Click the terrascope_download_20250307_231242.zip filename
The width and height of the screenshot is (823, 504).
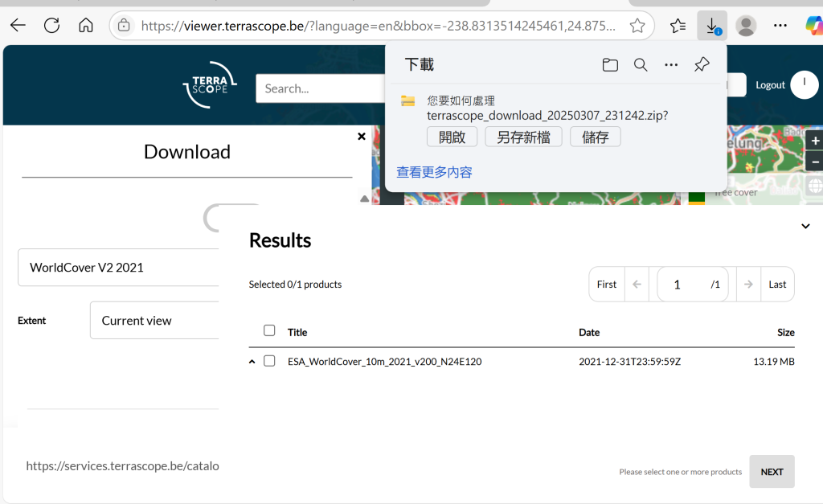click(547, 116)
